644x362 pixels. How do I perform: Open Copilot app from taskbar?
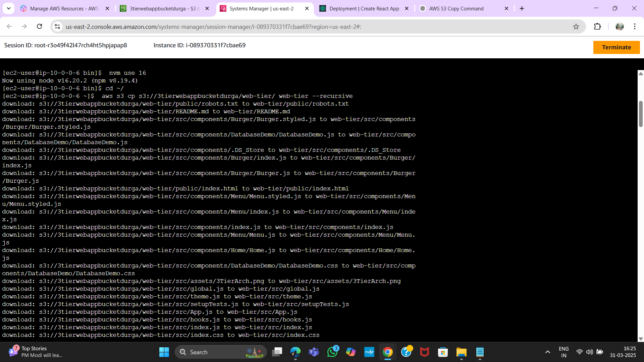point(351,352)
